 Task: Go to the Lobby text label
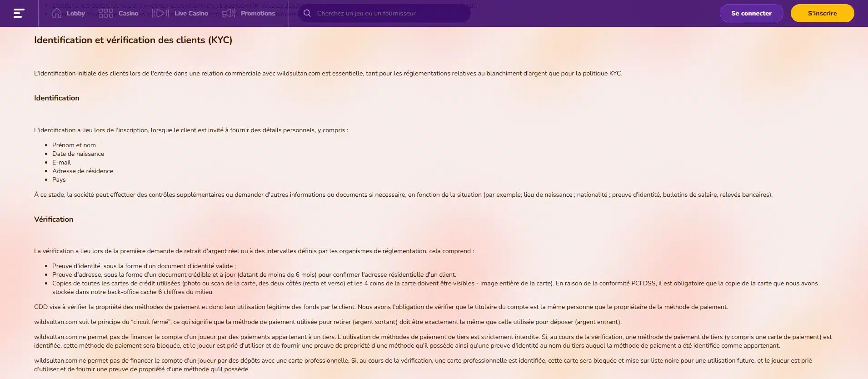(75, 13)
